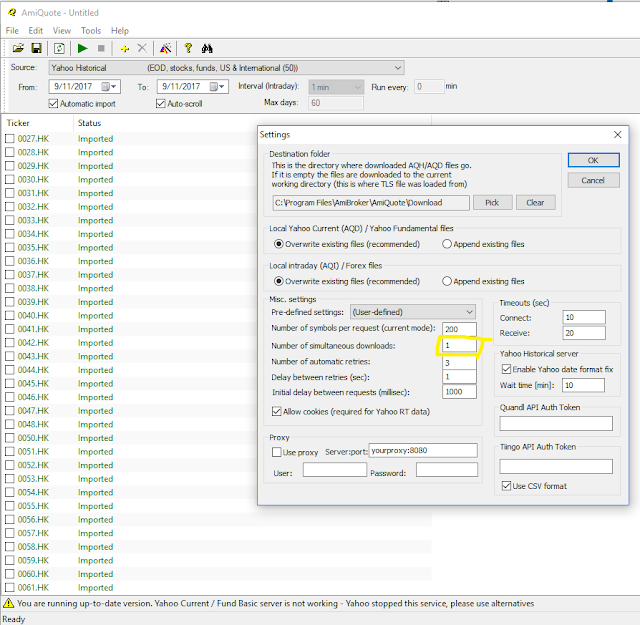Check the 0035.HK ticker checkbox
This screenshot has width=640, height=625.
tap(10, 247)
